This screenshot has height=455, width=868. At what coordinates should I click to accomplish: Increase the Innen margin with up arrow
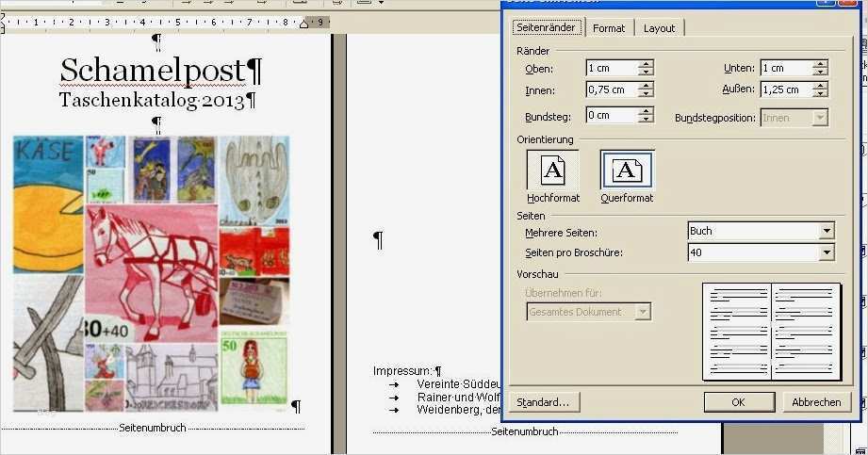click(646, 85)
